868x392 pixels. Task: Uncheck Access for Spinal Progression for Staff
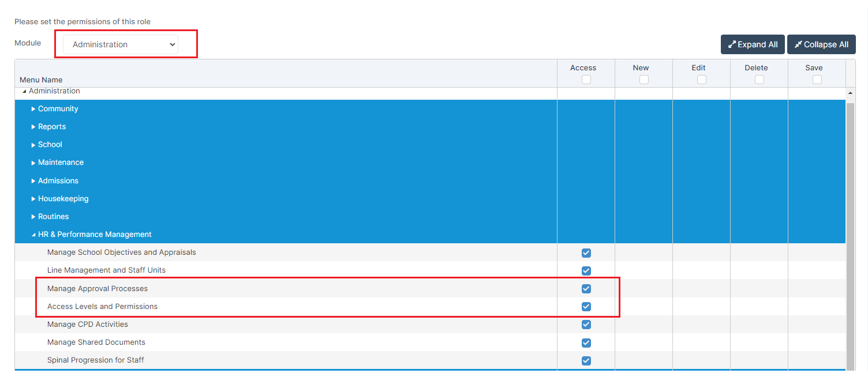tap(586, 361)
